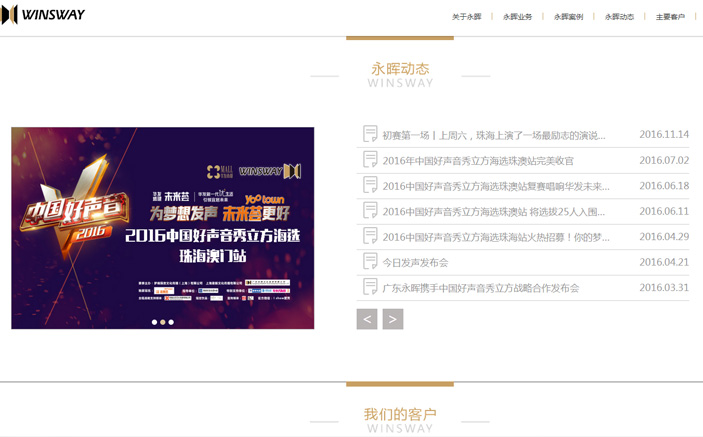703x437 pixels.
Task: Select the 永晖动态 menu item
Action: (x=619, y=17)
